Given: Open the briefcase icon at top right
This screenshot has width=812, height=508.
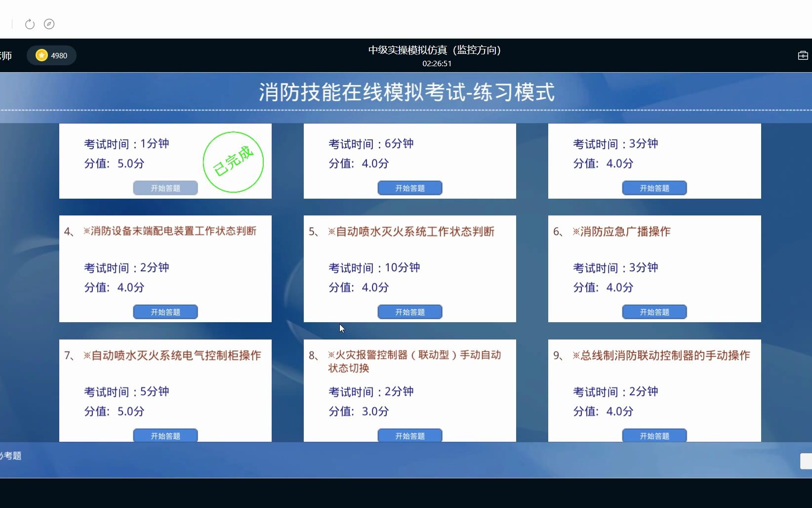Looking at the screenshot, I should coord(802,55).
